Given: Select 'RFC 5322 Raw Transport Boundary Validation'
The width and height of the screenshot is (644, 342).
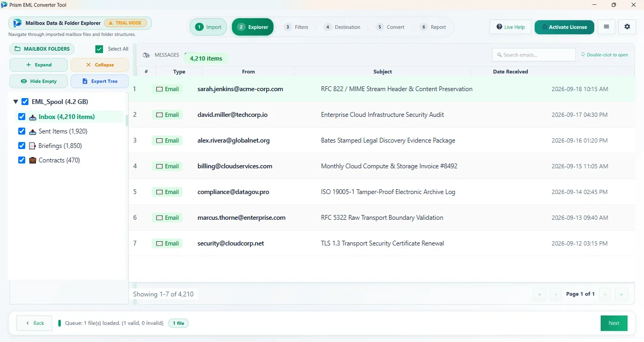Looking at the screenshot, I should point(382,218).
